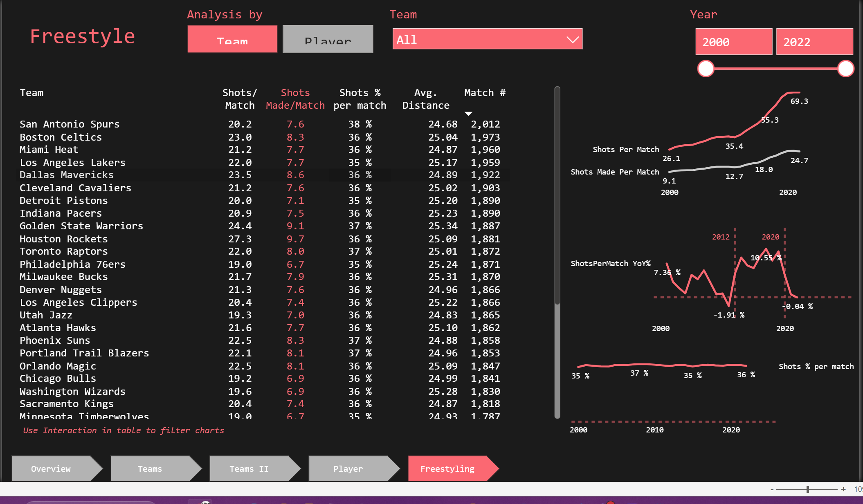Click the Team dropdown chevron arrow

(x=572, y=40)
